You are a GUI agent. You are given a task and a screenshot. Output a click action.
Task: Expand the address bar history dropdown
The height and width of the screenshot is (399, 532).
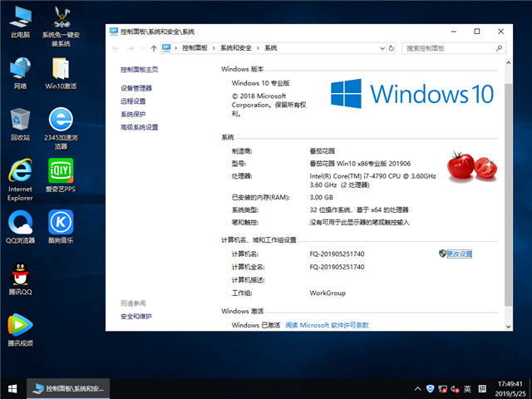(x=382, y=48)
